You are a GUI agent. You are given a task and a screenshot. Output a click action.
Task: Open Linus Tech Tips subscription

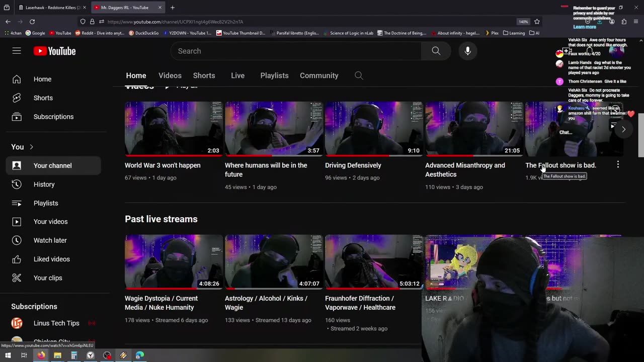click(53, 323)
